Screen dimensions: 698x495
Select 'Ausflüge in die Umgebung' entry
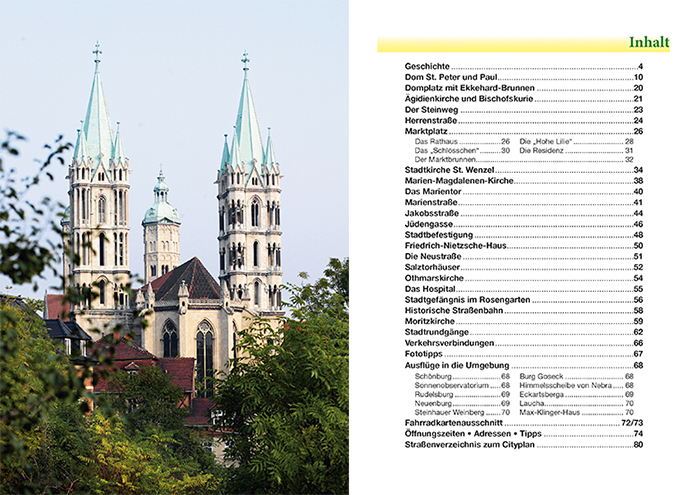pos(524,365)
